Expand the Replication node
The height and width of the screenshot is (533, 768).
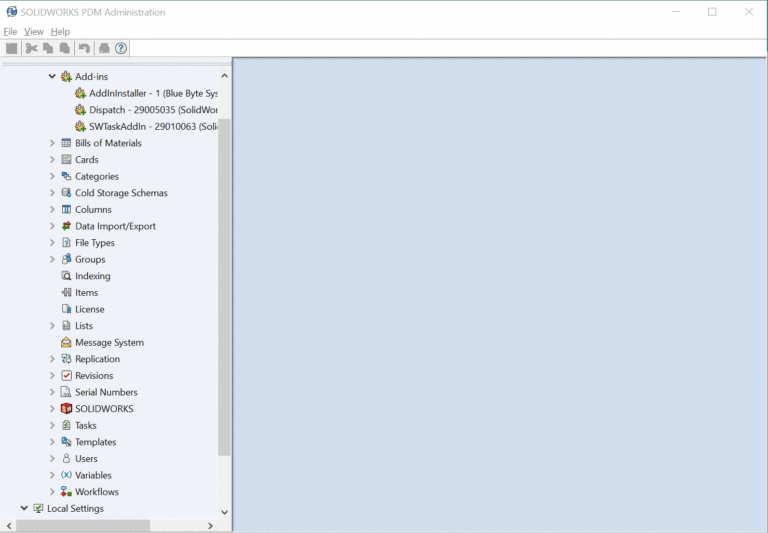pos(52,359)
